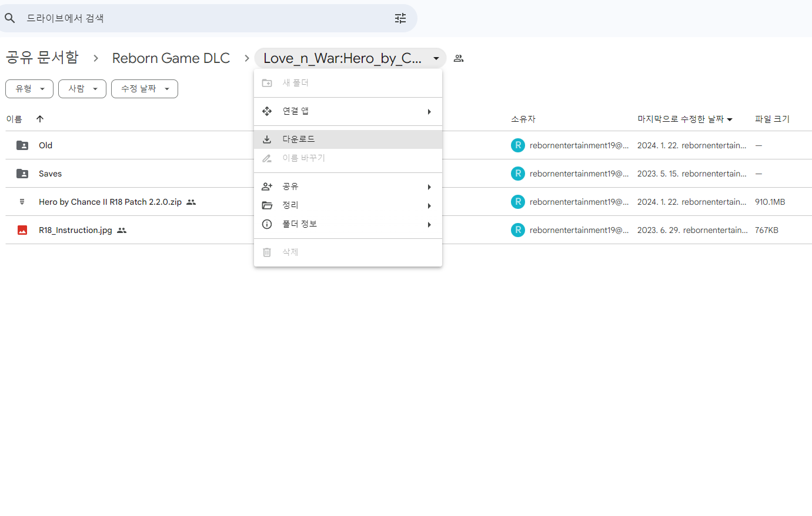This screenshot has width=812, height=516.
Task: Open advanced search filter options icon
Action: pyautogui.click(x=400, y=18)
